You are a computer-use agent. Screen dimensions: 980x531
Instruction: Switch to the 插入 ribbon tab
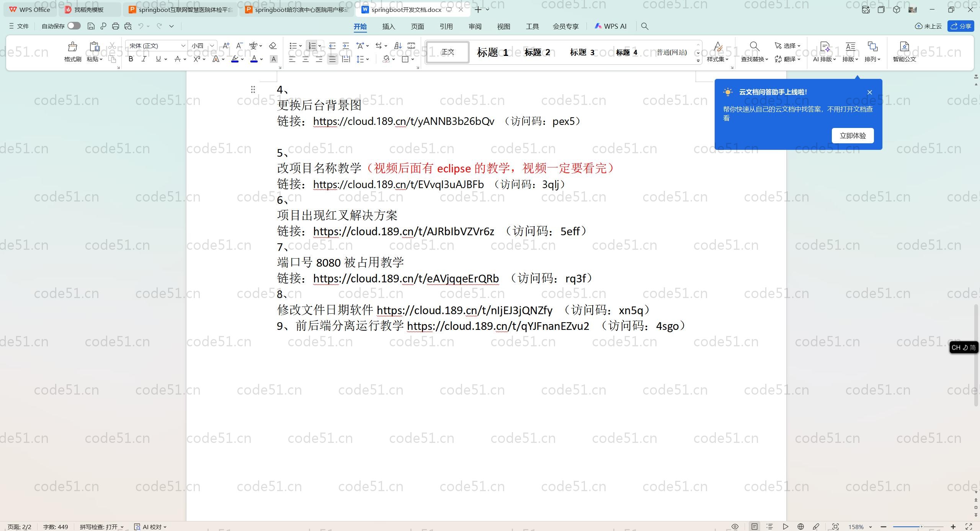pos(388,26)
